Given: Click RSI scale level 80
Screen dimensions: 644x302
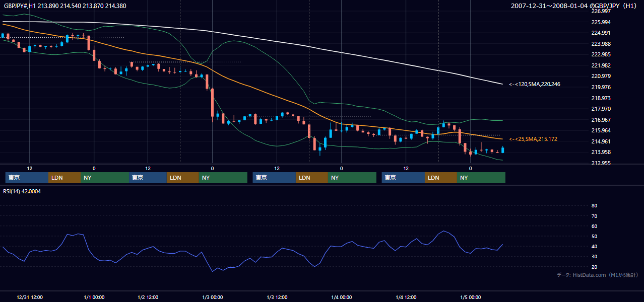Looking at the screenshot, I should point(594,206).
